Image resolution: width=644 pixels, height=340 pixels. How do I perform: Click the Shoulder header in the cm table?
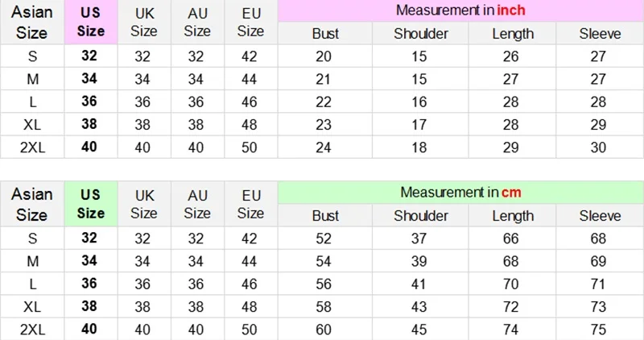420,215
